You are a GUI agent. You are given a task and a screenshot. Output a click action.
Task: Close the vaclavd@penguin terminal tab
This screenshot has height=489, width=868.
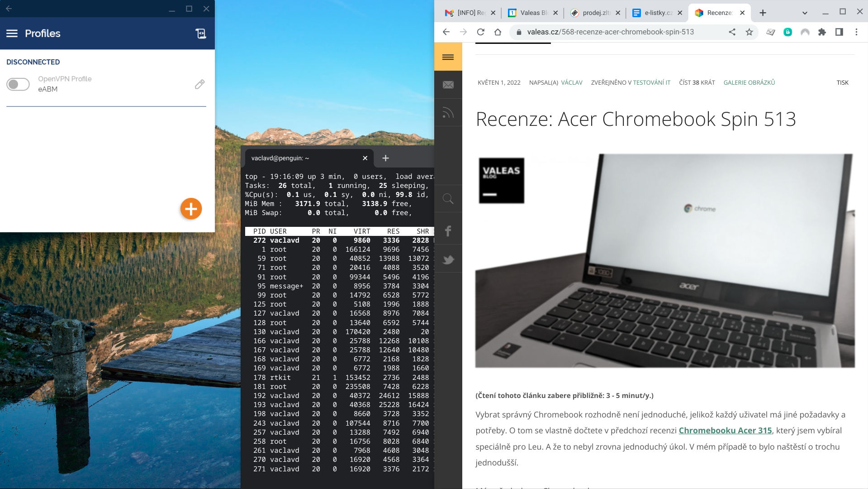(x=365, y=158)
